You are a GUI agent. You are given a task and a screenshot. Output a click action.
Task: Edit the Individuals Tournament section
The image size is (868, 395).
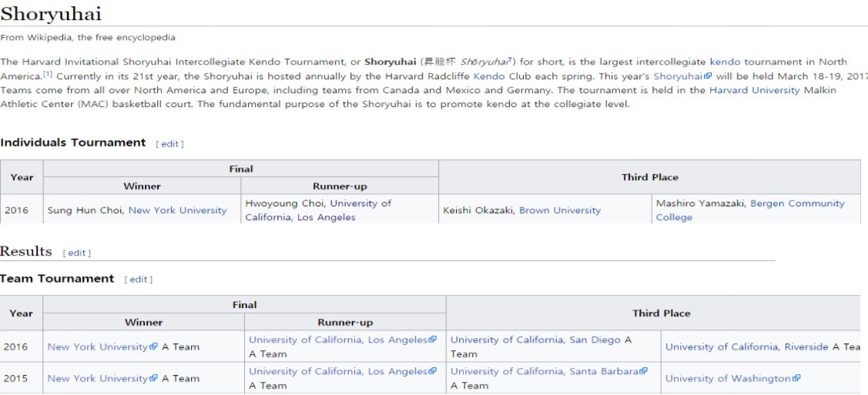click(170, 144)
